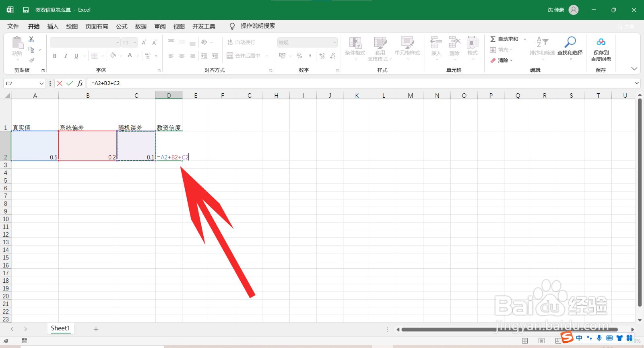The height and width of the screenshot is (348, 644).
Task: Click the Percent Style icon
Action: pos(299,56)
